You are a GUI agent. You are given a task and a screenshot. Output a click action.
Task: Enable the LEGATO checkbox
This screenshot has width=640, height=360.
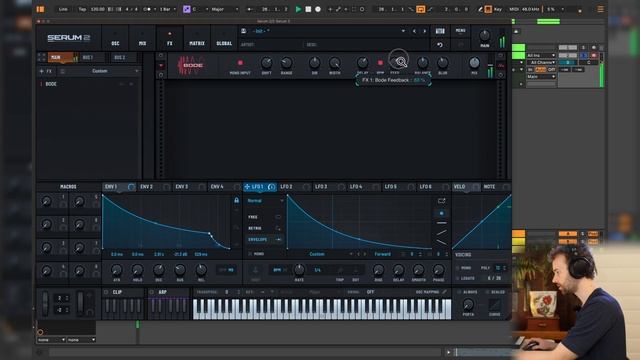(x=458, y=278)
